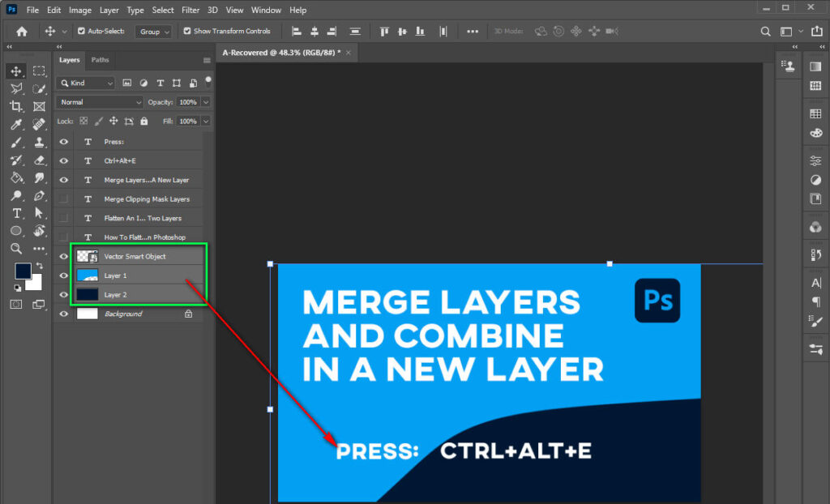Select the Move tool
This screenshot has width=830, height=504.
[x=17, y=72]
